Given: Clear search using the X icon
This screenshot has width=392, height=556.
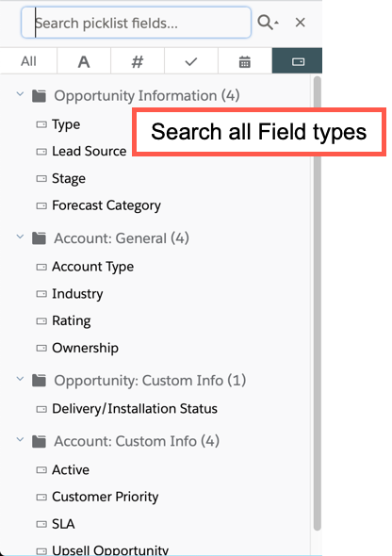Looking at the screenshot, I should coord(301,23).
